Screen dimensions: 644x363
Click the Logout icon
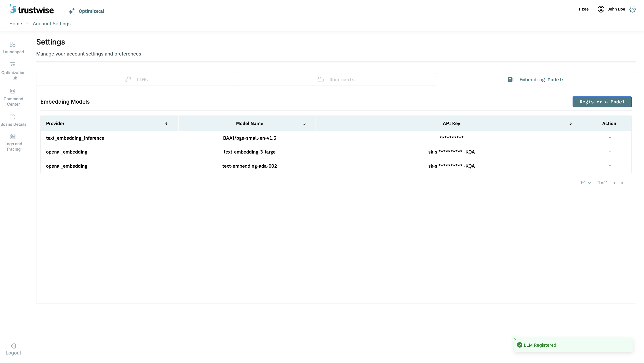point(13,346)
